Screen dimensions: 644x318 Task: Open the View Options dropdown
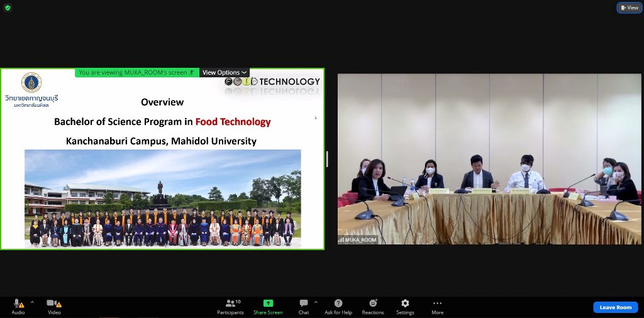pos(225,73)
